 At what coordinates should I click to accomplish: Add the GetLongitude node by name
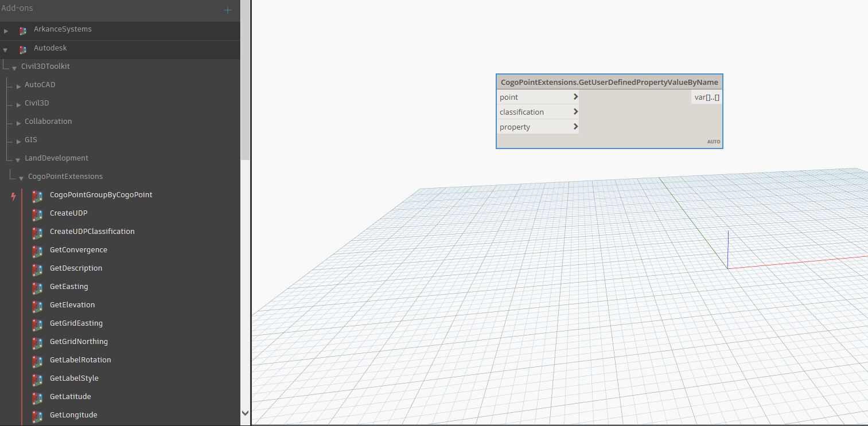[73, 415]
